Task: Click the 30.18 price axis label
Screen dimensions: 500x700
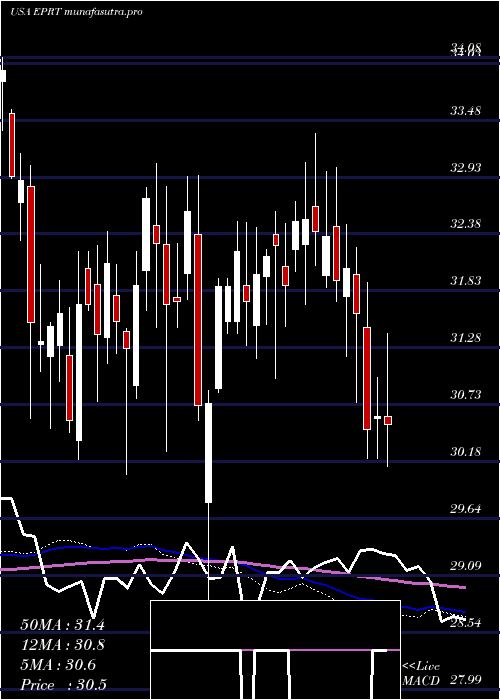Action: (465, 451)
